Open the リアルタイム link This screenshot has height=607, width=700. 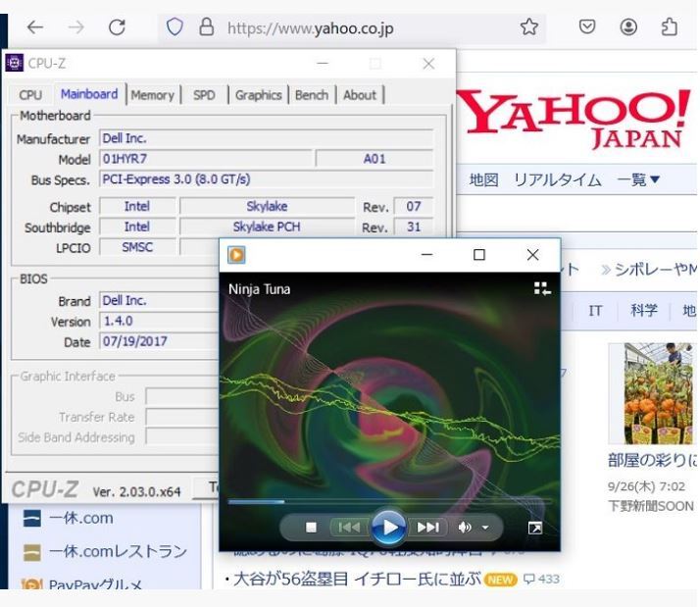[557, 179]
